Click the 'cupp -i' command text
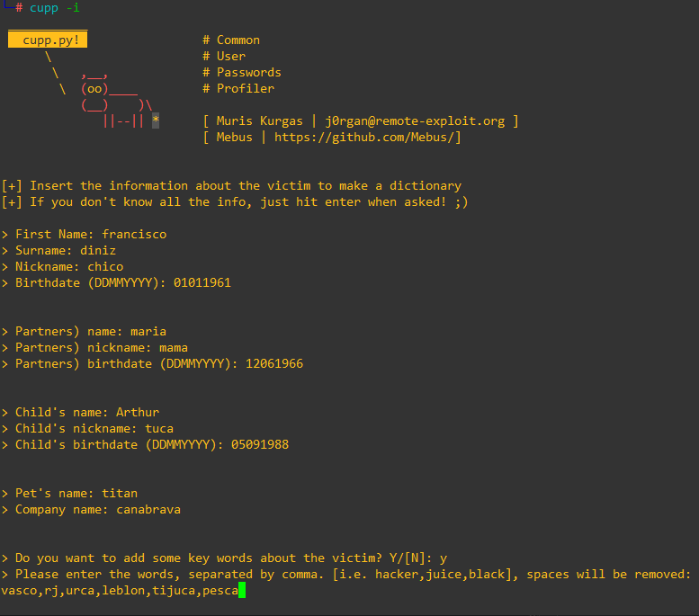The width and height of the screenshot is (699, 616). coord(54,8)
